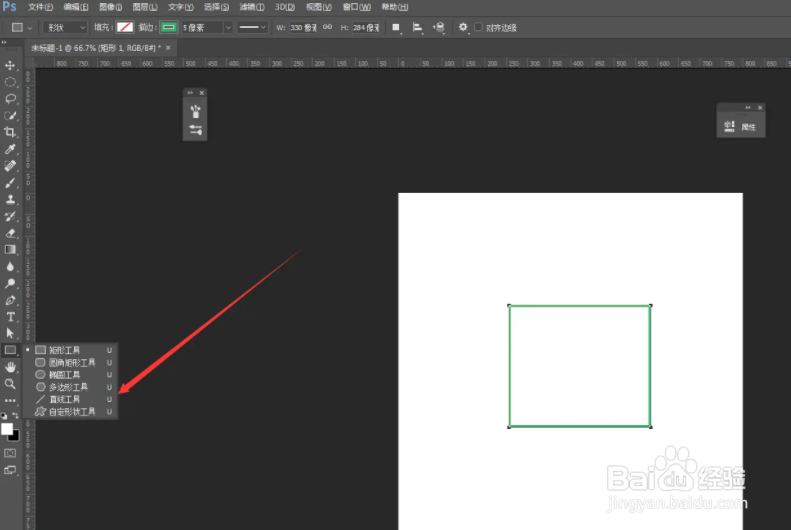Open the 形状 tool mode dropdown
This screenshot has width=791, height=530.
pyautogui.click(x=66, y=28)
